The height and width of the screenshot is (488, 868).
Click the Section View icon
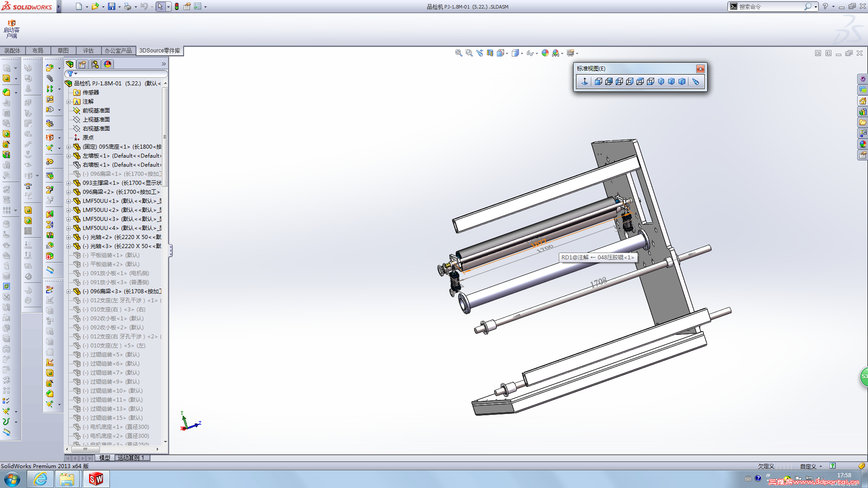(x=490, y=53)
